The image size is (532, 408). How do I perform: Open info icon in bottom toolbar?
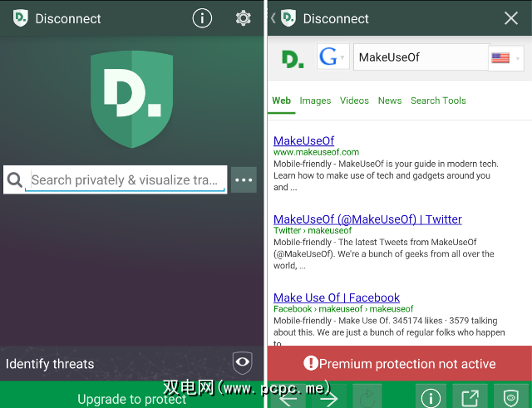pyautogui.click(x=431, y=397)
